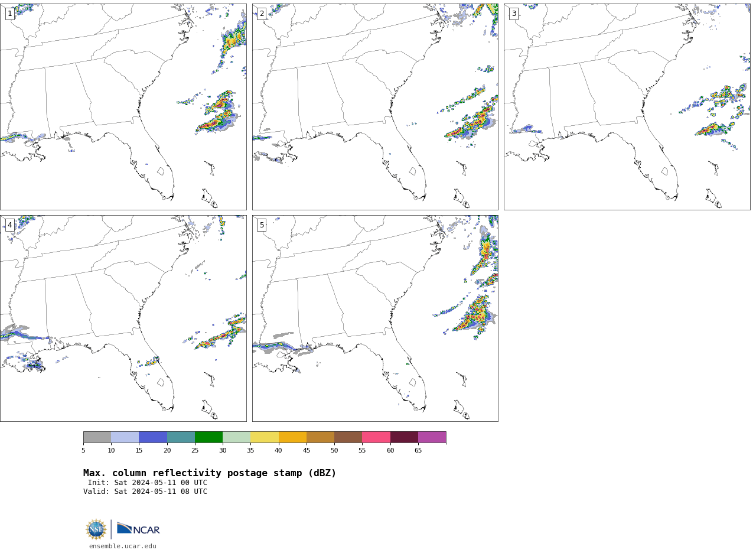This screenshot has width=756, height=553.
Task: Open ensemble member 2 reflectivity map
Action: click(x=375, y=107)
